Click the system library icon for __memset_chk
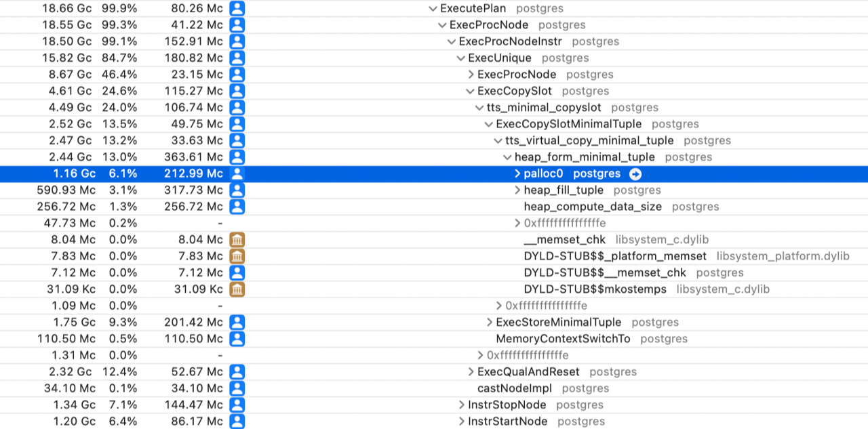This screenshot has height=429, width=868. pos(237,239)
